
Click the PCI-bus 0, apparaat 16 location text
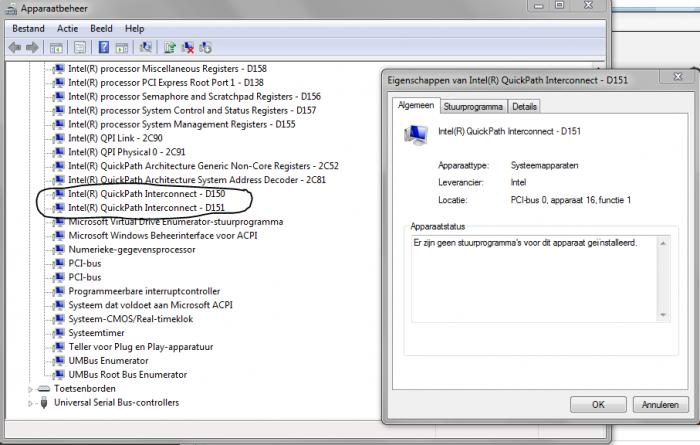(571, 200)
